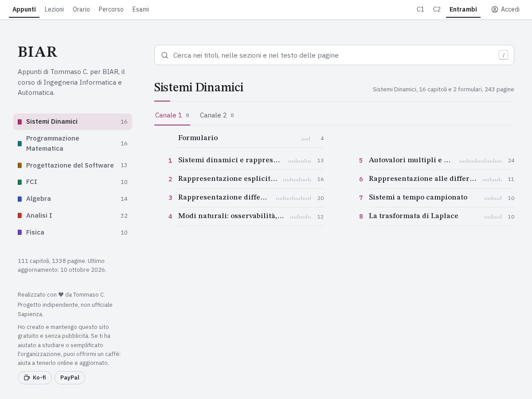Select the Entrambi channel filter
The width and height of the screenshot is (532, 399).
tap(463, 9)
